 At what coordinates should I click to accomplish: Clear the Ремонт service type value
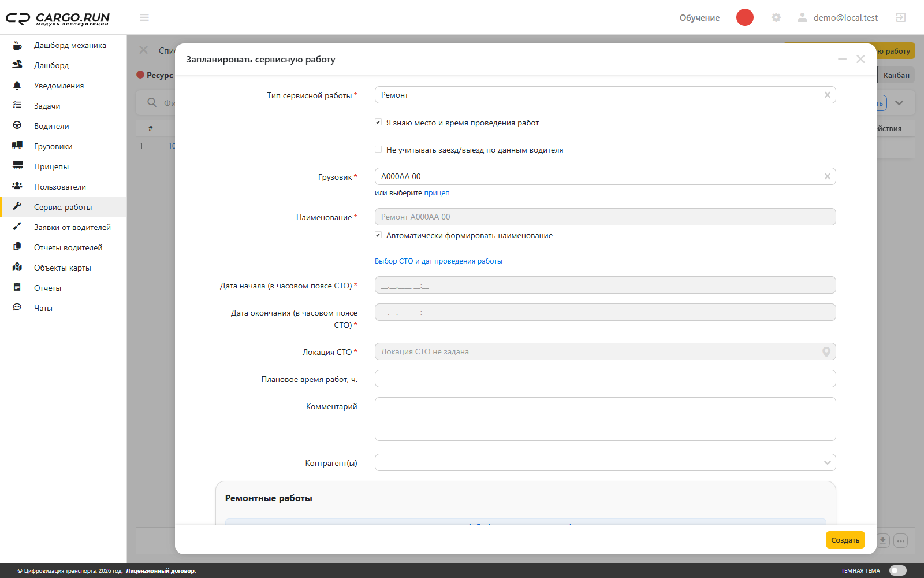tap(828, 95)
